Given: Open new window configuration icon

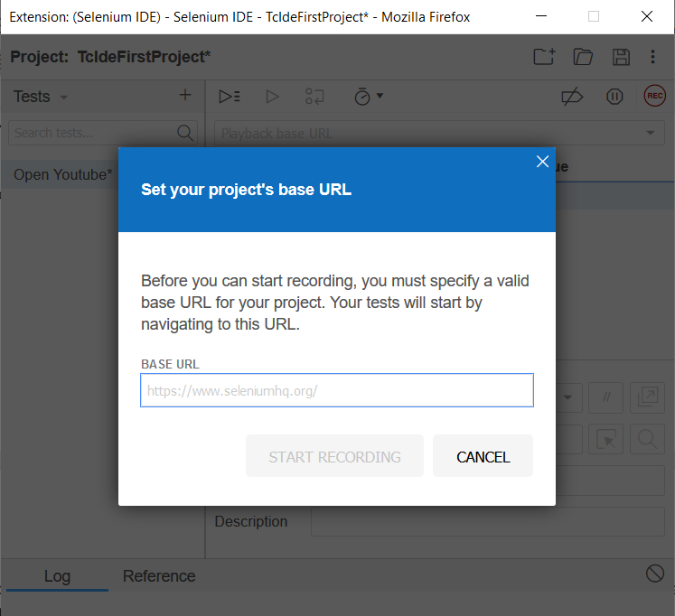Looking at the screenshot, I should (648, 397).
